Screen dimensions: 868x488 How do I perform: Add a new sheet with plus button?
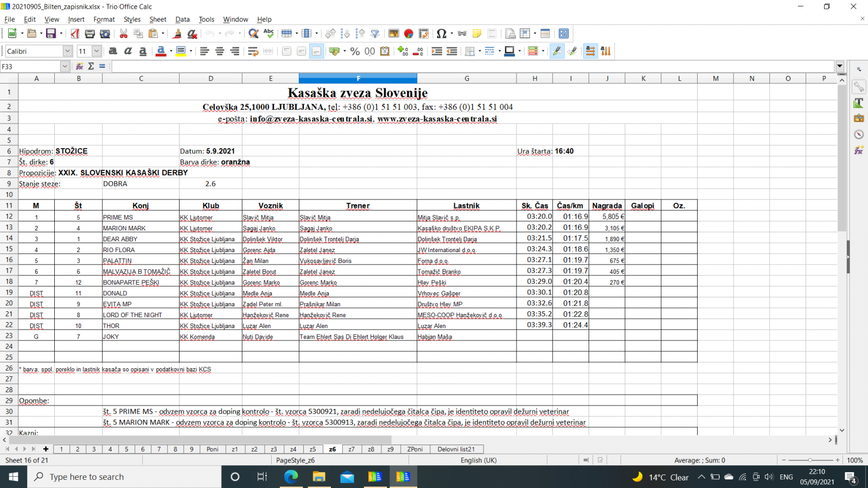coord(46,449)
